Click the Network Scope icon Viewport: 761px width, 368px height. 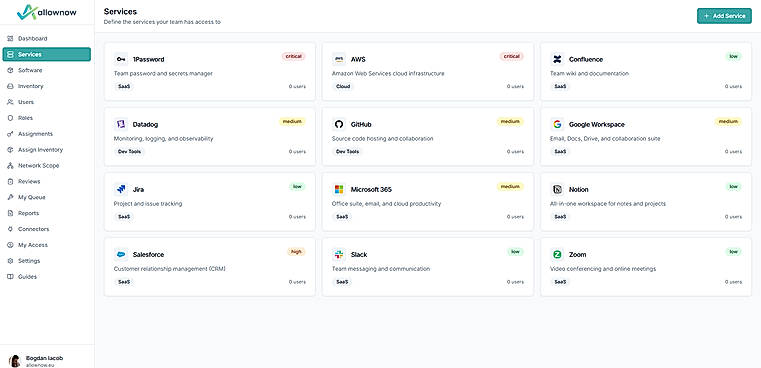11,166
